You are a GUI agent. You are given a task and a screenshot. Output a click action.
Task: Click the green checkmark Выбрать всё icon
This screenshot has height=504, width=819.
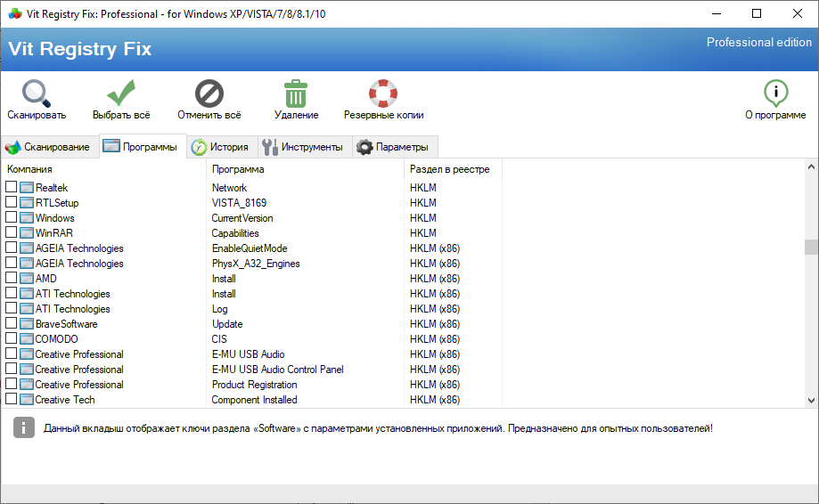tap(121, 93)
